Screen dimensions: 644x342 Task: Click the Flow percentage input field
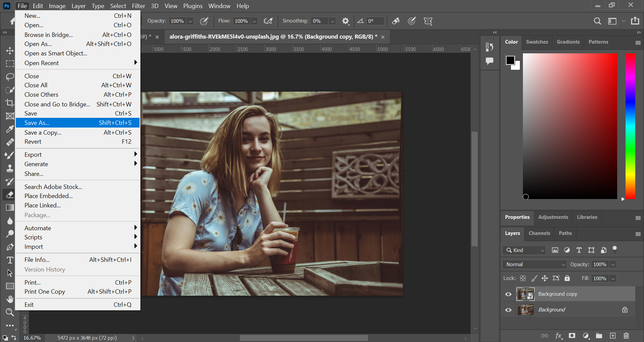241,21
